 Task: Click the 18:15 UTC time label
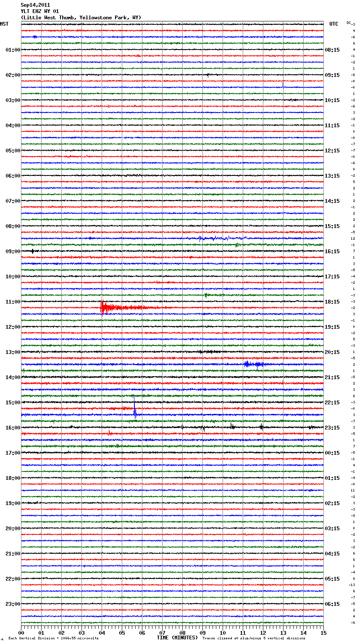coord(332,302)
